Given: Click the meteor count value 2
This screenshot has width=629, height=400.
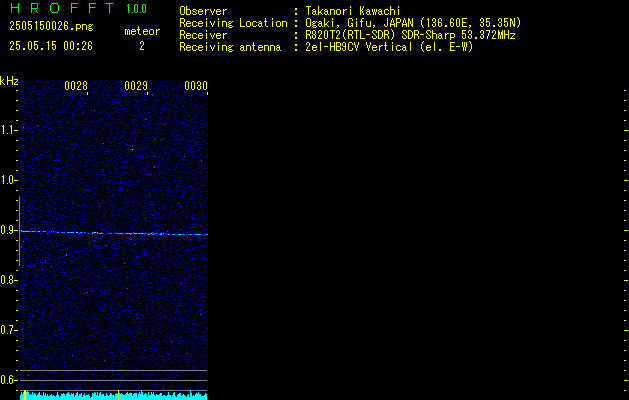Looking at the screenshot, I should [142, 46].
